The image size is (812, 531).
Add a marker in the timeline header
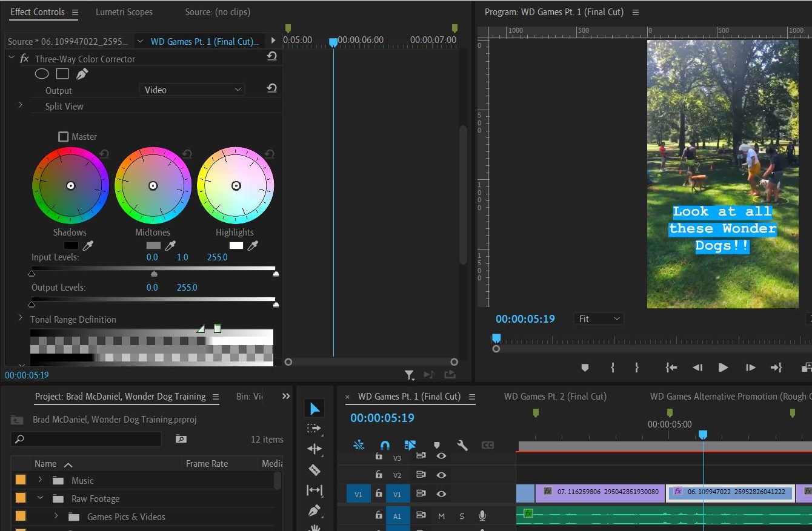[436, 446]
